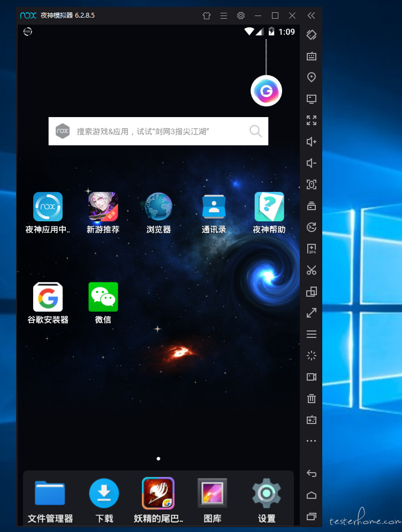Click the gamepad controller icon in the sidebar
Viewport: 402px width, 532px height.
pos(312,420)
